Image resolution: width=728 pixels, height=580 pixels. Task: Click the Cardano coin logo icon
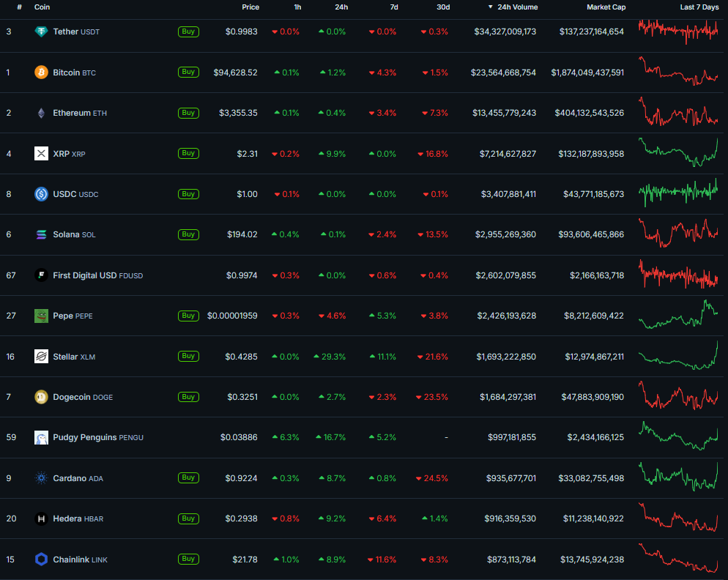point(41,477)
